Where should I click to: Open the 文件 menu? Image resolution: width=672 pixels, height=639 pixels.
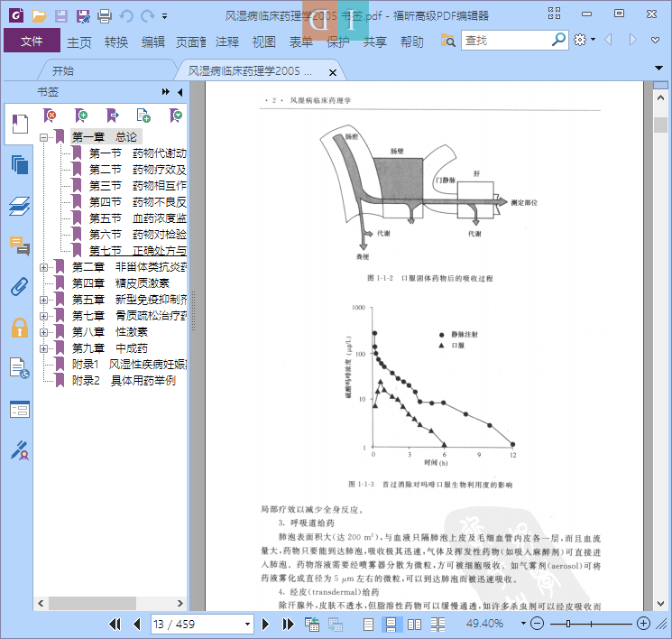[32, 41]
